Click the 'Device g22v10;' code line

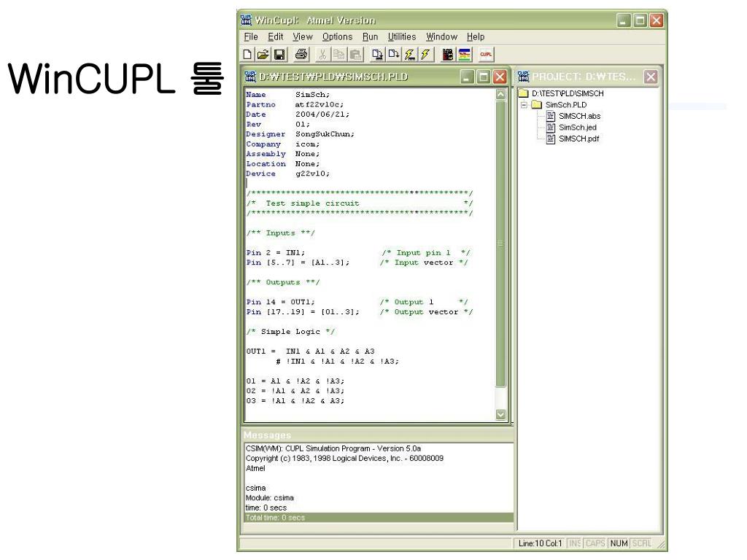point(287,174)
